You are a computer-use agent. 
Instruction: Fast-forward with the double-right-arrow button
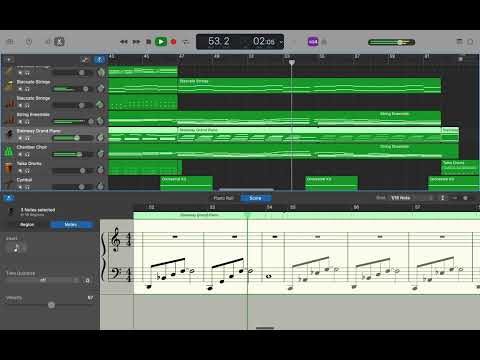[136, 42]
